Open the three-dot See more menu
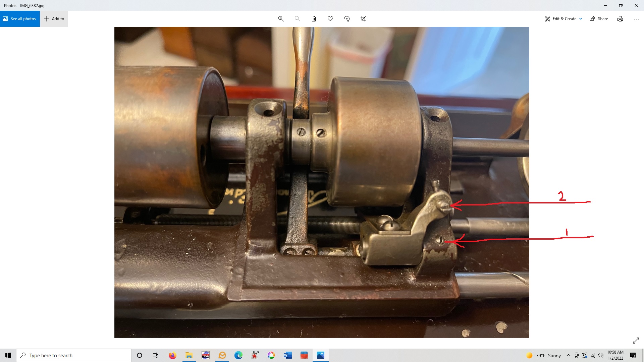The image size is (644, 362). (x=636, y=19)
